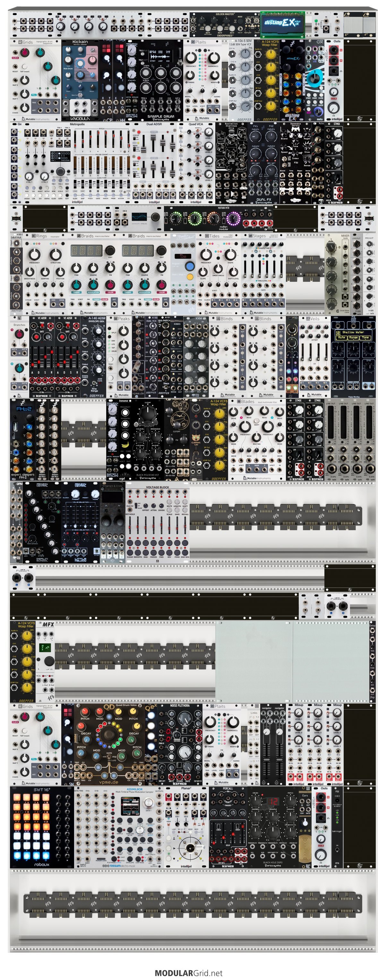
Task: Select the Expert Sleepers FH-2 module
Action: [23, 439]
